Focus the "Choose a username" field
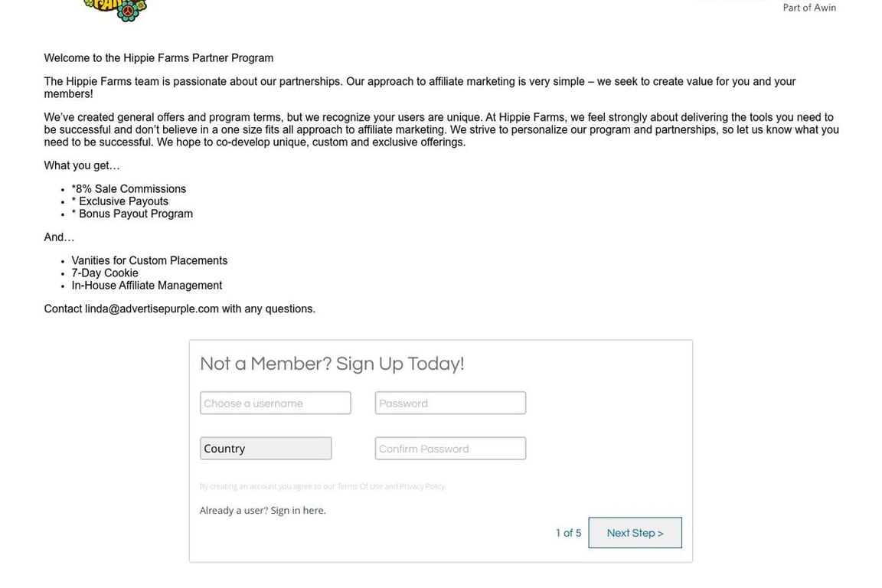The height and width of the screenshot is (588, 882). pyautogui.click(x=275, y=403)
